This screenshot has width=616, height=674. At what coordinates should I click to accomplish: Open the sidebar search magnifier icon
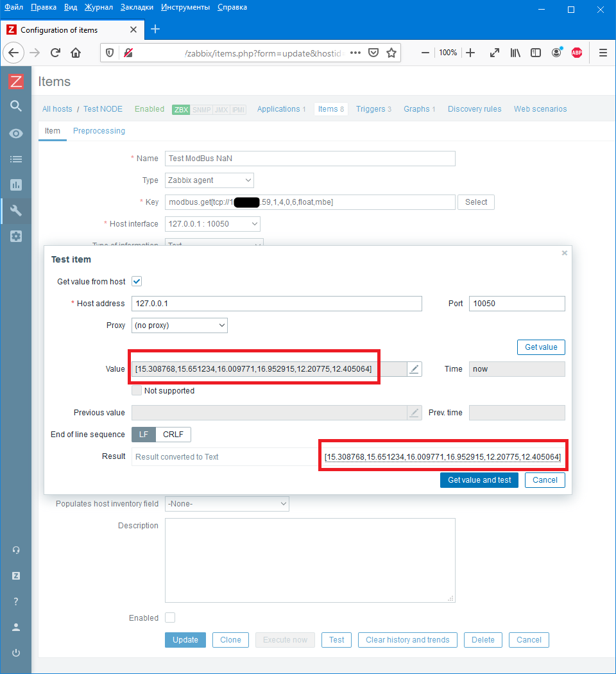click(16, 106)
